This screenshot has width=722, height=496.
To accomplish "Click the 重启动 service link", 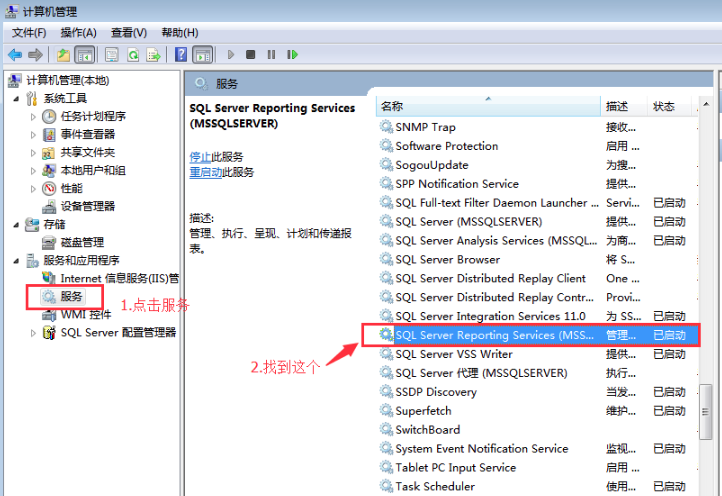I will [x=206, y=172].
